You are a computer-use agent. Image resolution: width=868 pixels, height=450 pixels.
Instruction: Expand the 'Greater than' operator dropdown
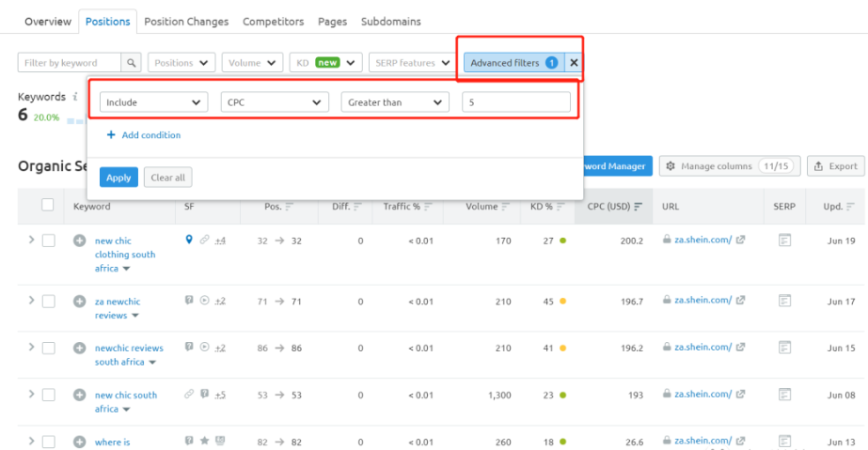395,102
